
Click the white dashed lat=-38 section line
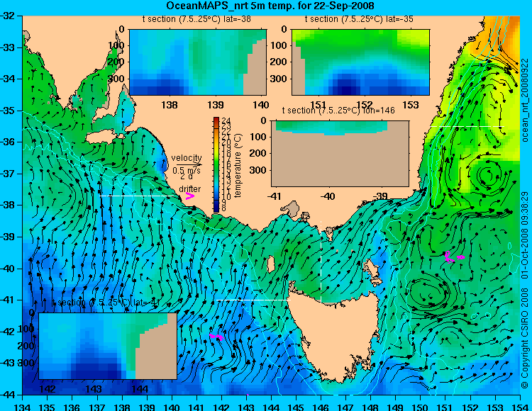point(139,196)
